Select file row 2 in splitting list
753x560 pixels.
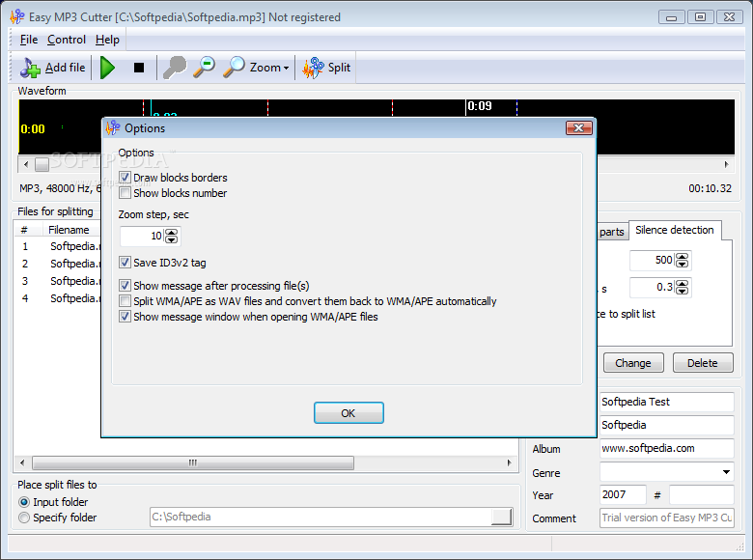pyautogui.click(x=59, y=264)
